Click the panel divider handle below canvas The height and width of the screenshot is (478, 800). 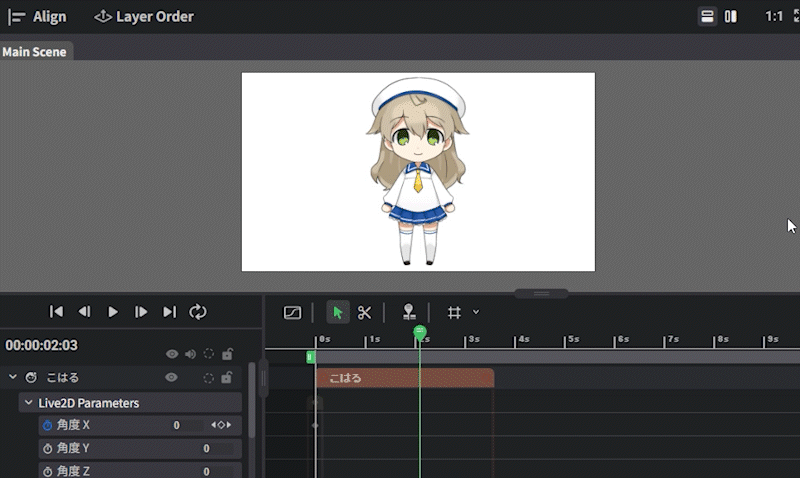(x=541, y=293)
